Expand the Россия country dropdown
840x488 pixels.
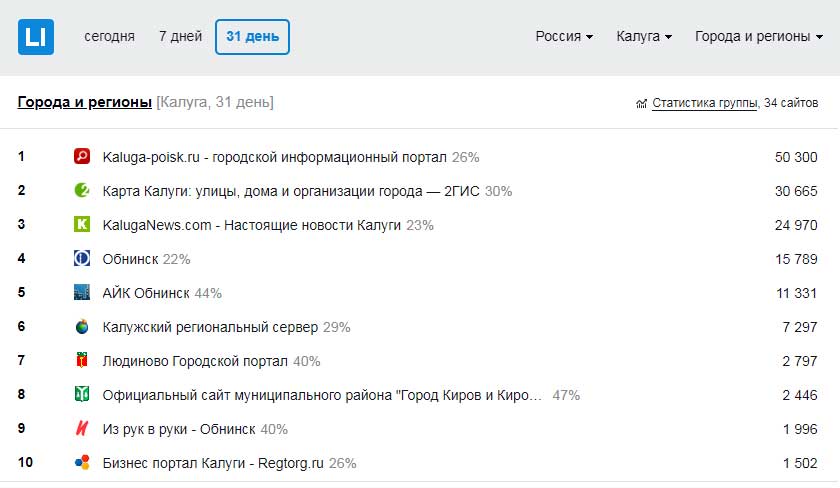[564, 36]
